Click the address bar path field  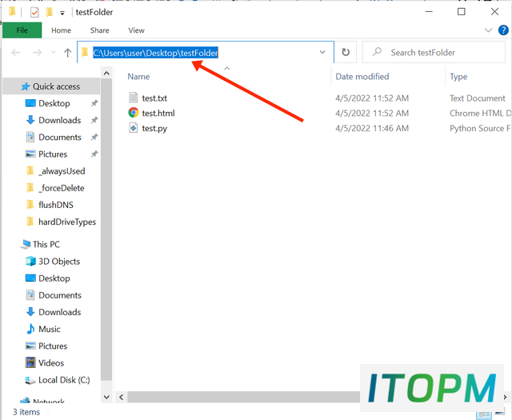click(206, 52)
